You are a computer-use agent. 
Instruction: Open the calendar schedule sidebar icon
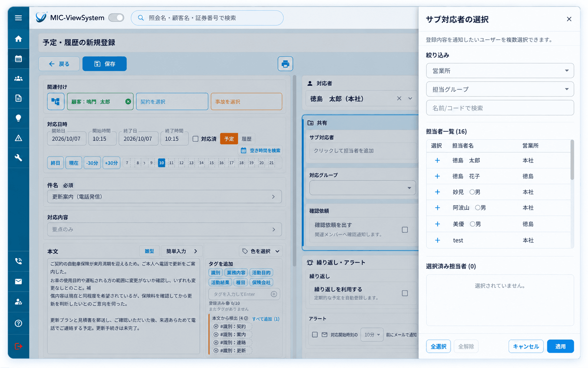pos(18,59)
